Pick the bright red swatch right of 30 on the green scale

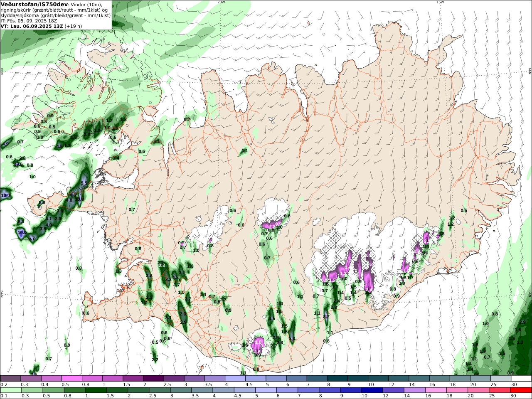click(520, 390)
